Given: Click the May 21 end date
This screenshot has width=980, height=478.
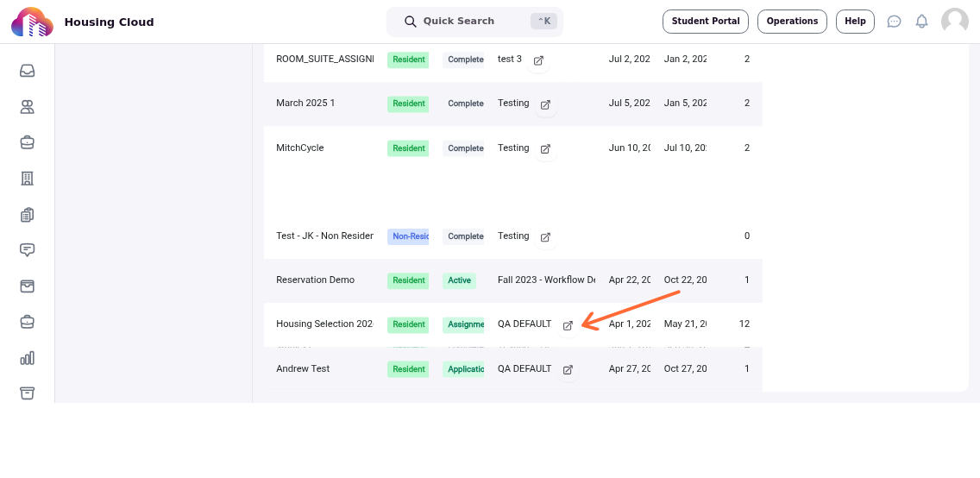Looking at the screenshot, I should (x=686, y=324).
